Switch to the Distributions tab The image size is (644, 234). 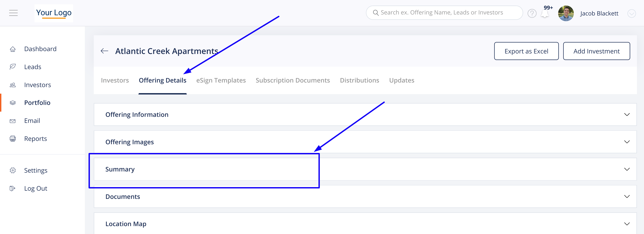[359, 80]
